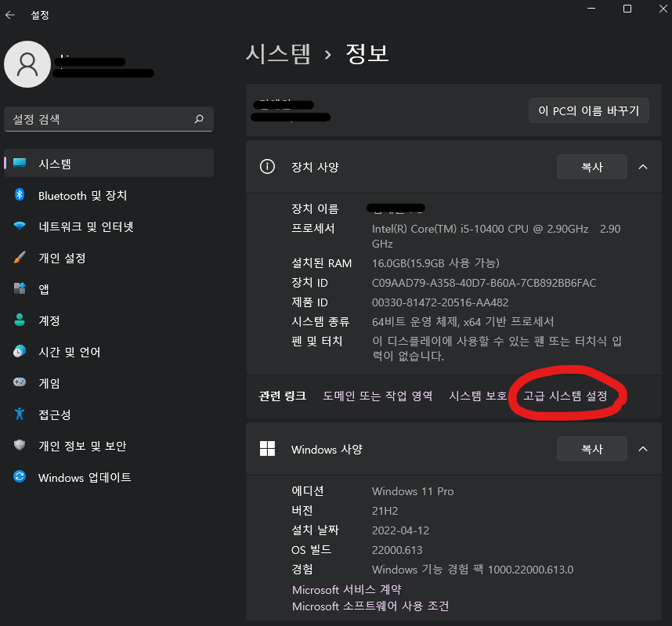Select version value 21H2
The height and width of the screenshot is (626, 672).
coord(385,511)
